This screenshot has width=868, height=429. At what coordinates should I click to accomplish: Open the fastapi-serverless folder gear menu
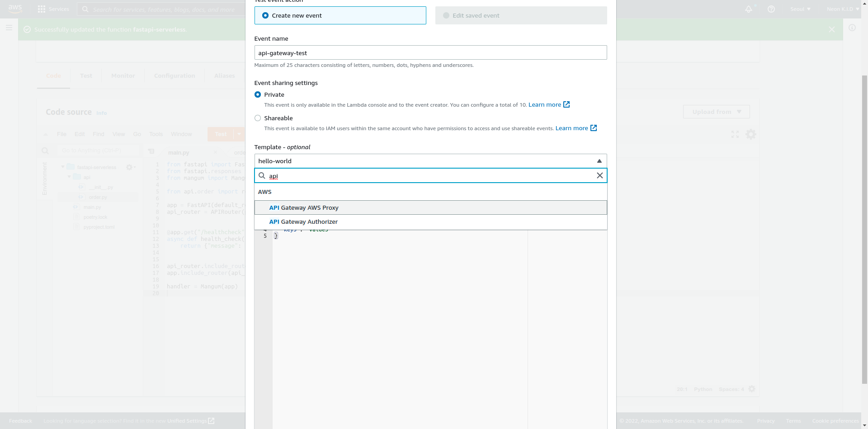coord(131,167)
